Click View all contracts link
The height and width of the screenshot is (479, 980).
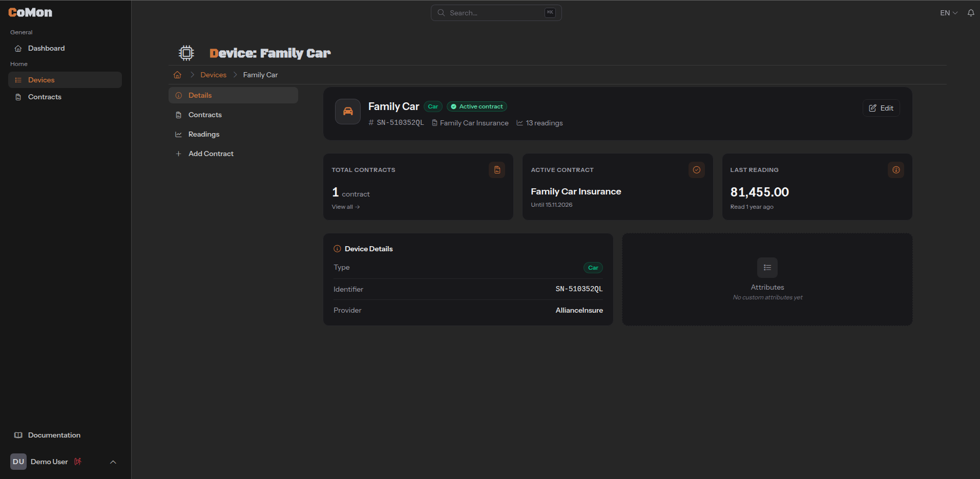[x=346, y=207]
